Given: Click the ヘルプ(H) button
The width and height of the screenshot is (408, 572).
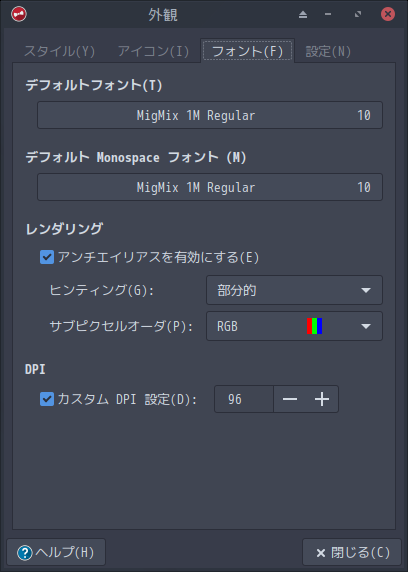Looking at the screenshot, I should 56,552.
